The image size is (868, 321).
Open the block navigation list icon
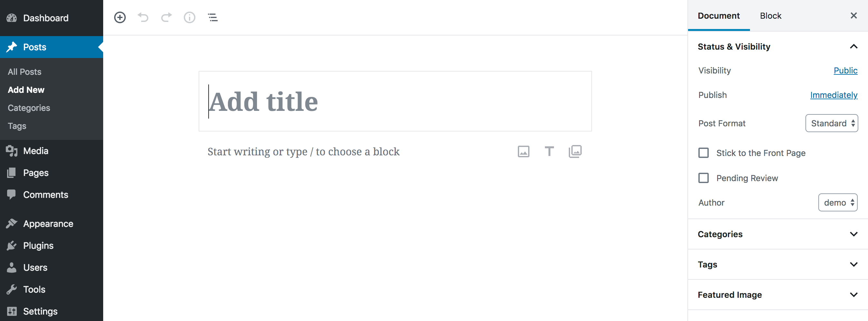(212, 17)
